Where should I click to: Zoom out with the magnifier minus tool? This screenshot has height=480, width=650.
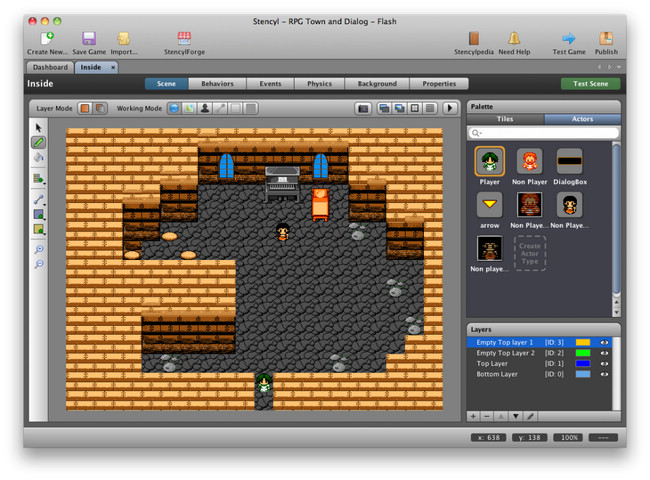point(39,264)
